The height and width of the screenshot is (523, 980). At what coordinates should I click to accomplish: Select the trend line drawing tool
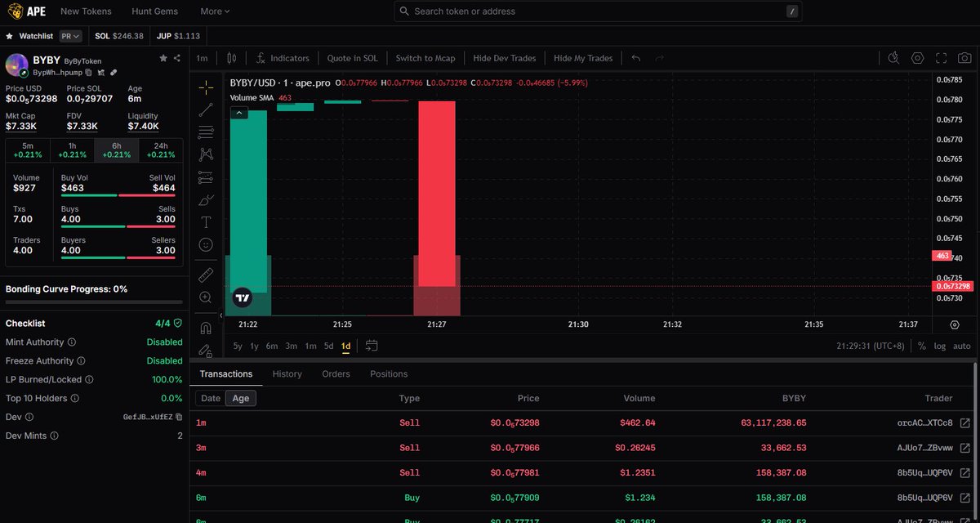(206, 109)
